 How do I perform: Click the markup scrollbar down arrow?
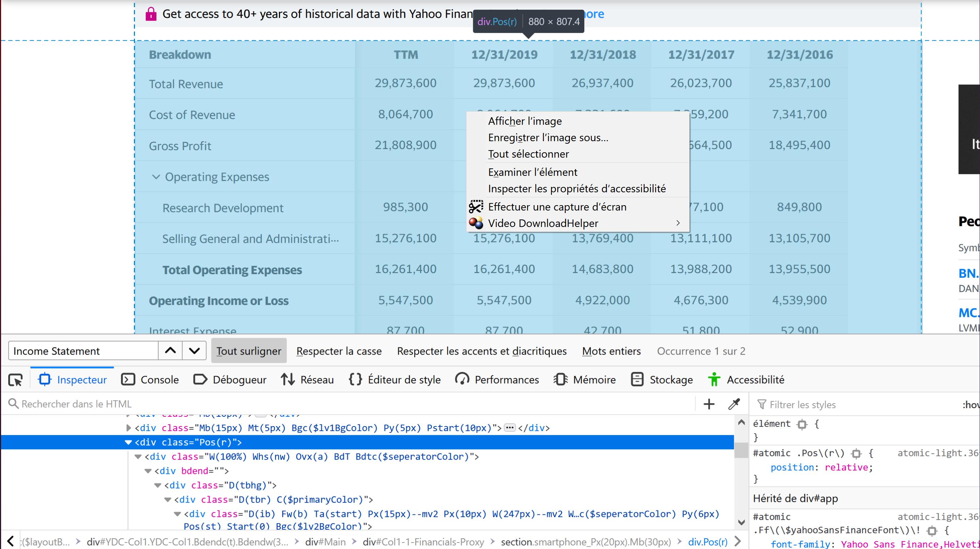tap(741, 522)
